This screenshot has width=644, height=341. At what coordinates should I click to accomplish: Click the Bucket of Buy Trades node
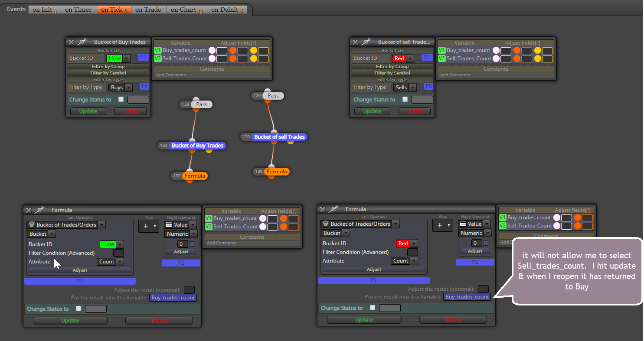coord(197,146)
